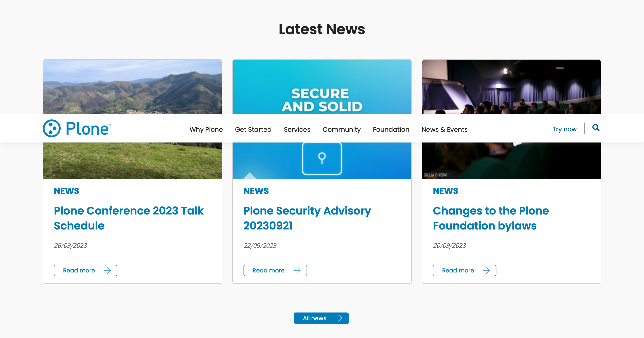The width and height of the screenshot is (644, 338).
Task: Read more on Conference 2023 Talk Schedule
Action: point(85,270)
